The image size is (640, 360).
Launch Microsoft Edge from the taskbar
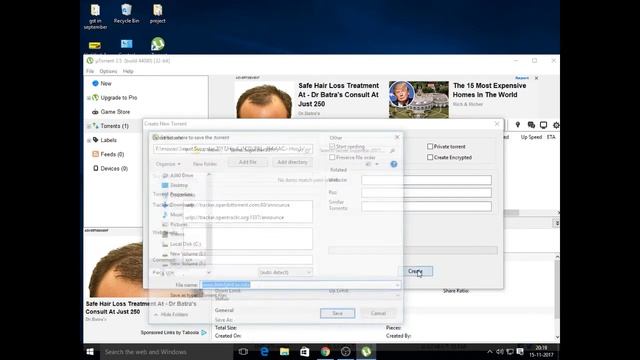click(x=264, y=351)
